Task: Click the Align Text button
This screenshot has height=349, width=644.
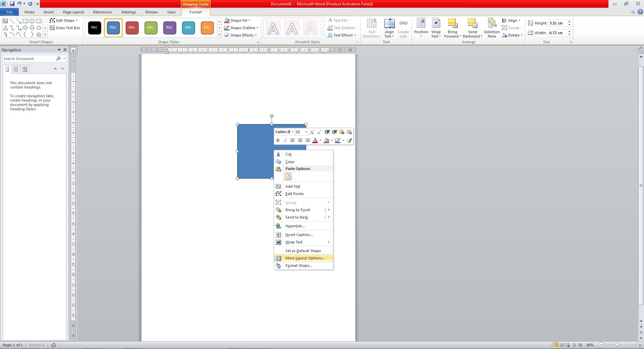Action: 389,28
